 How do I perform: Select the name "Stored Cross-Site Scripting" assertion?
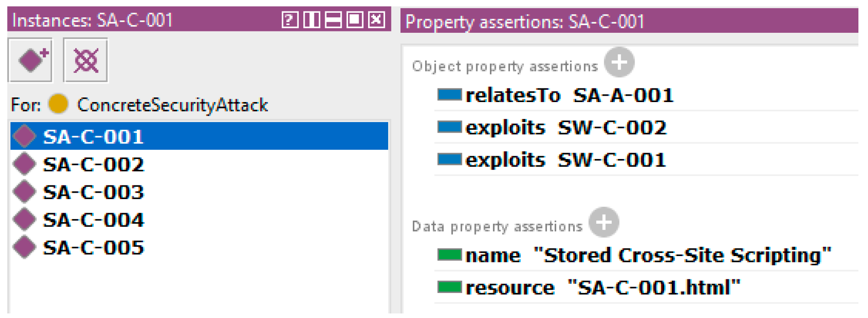pyautogui.click(x=648, y=256)
